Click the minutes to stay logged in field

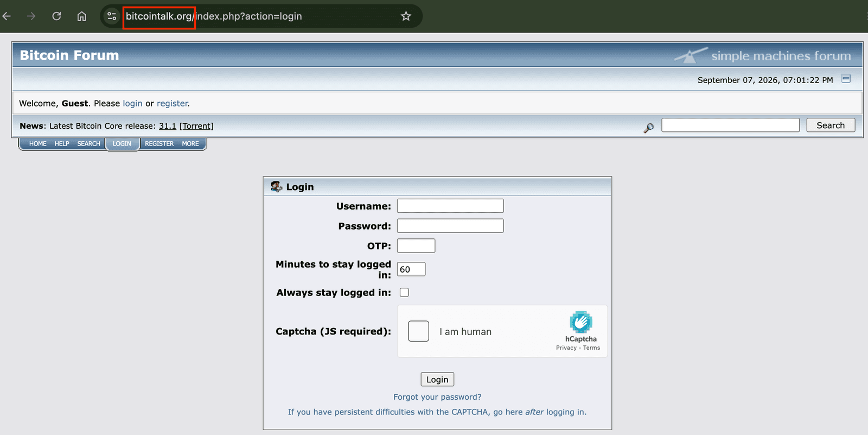411,269
